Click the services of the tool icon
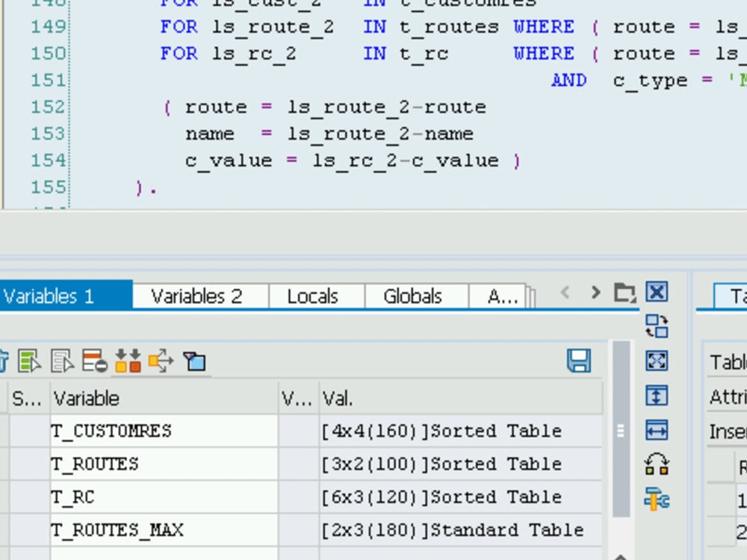The width and height of the screenshot is (747, 560). pyautogui.click(x=657, y=464)
